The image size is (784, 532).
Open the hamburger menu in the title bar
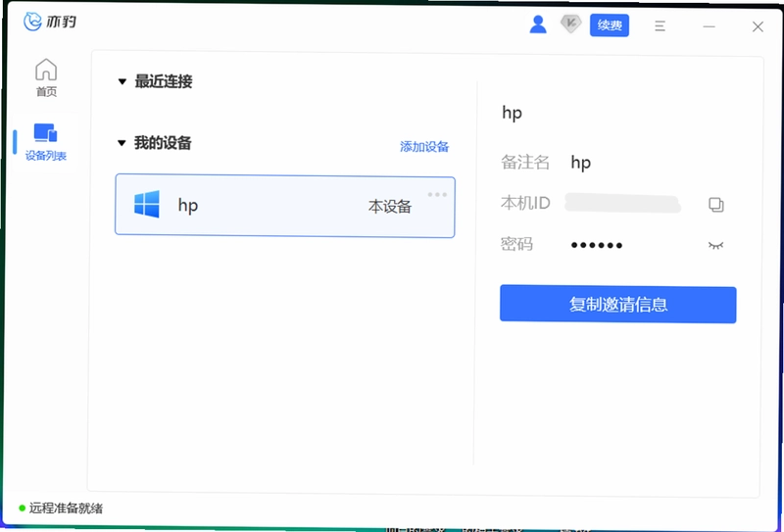660,26
